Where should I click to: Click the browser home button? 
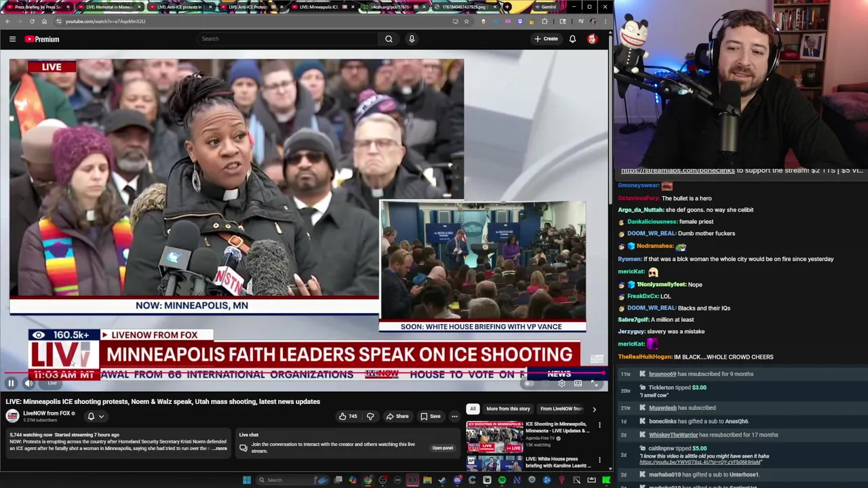point(44,21)
